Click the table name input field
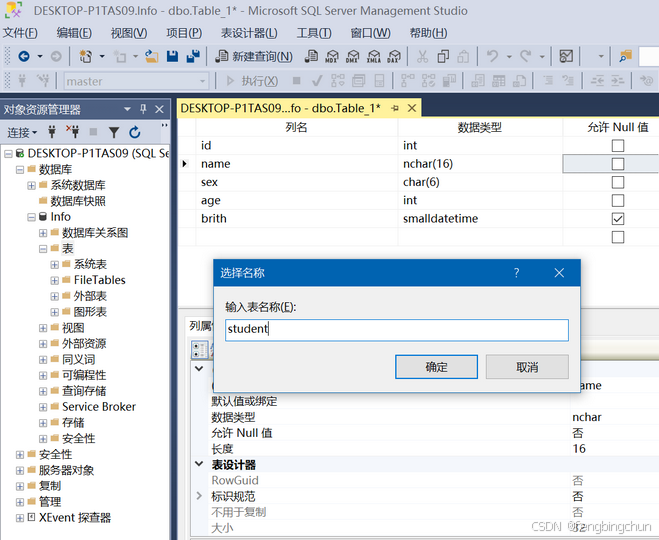The height and width of the screenshot is (540, 659). (x=397, y=330)
